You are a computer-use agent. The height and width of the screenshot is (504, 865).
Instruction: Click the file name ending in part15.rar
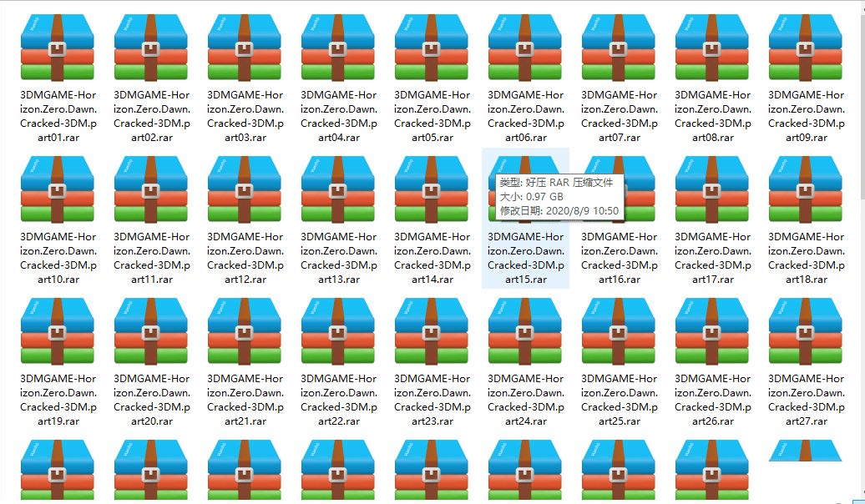[526, 258]
